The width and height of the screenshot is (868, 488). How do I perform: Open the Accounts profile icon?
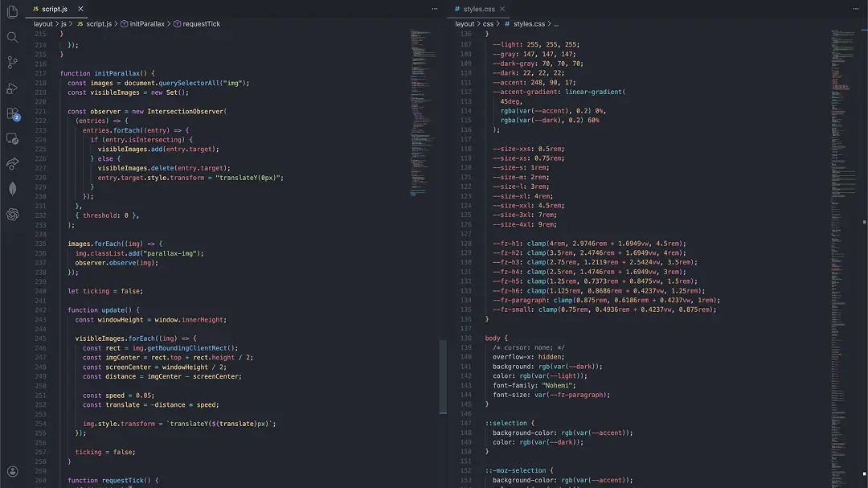point(12,471)
